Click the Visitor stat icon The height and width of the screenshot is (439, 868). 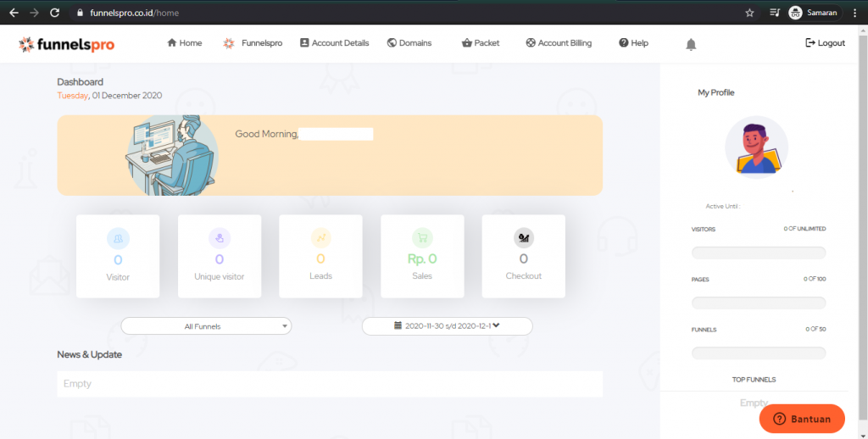pyautogui.click(x=118, y=238)
